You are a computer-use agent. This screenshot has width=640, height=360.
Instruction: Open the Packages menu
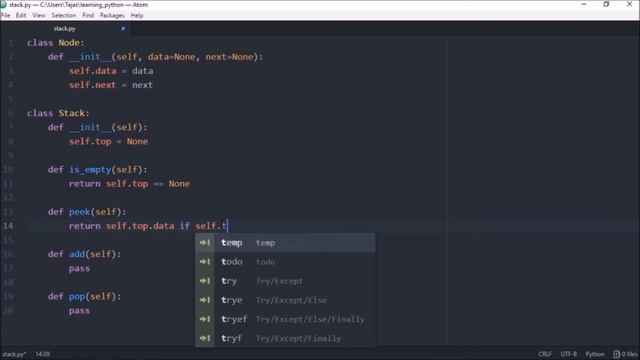[x=112, y=16]
